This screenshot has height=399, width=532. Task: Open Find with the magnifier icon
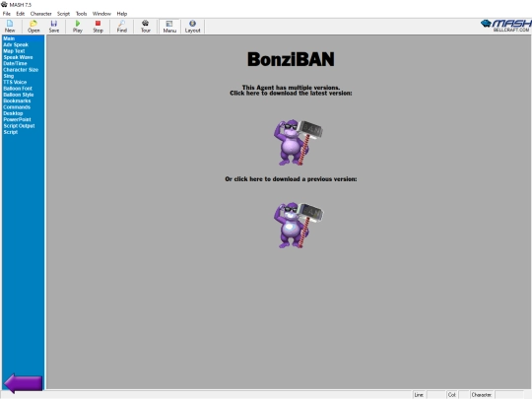(122, 27)
